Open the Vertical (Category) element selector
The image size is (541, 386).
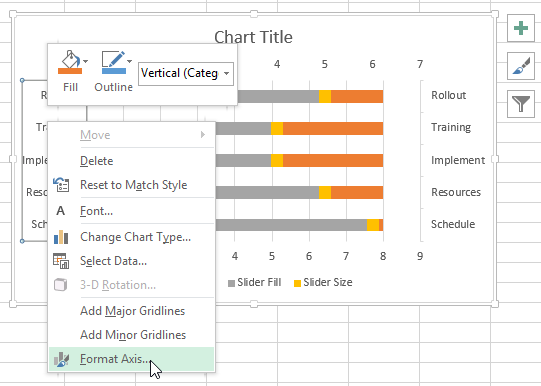tap(186, 73)
